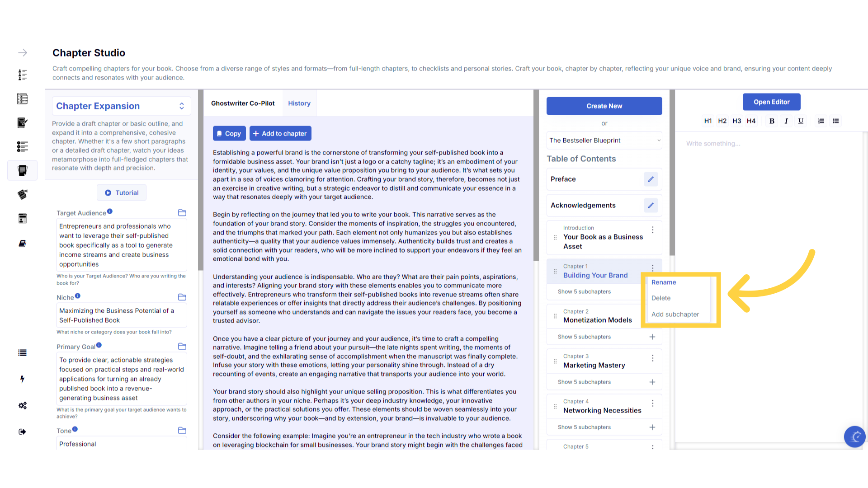Open Target Audience folder icon
The image size is (868, 488).
182,213
